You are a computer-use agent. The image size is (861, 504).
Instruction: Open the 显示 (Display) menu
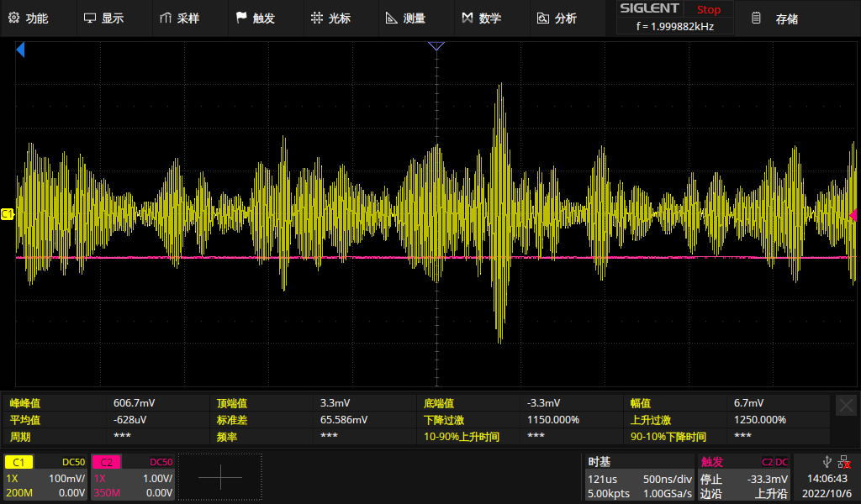coord(103,18)
